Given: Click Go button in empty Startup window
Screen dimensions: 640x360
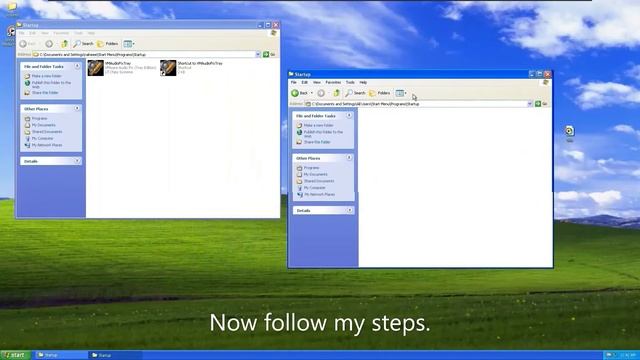Looking at the screenshot, I should click(x=541, y=104).
